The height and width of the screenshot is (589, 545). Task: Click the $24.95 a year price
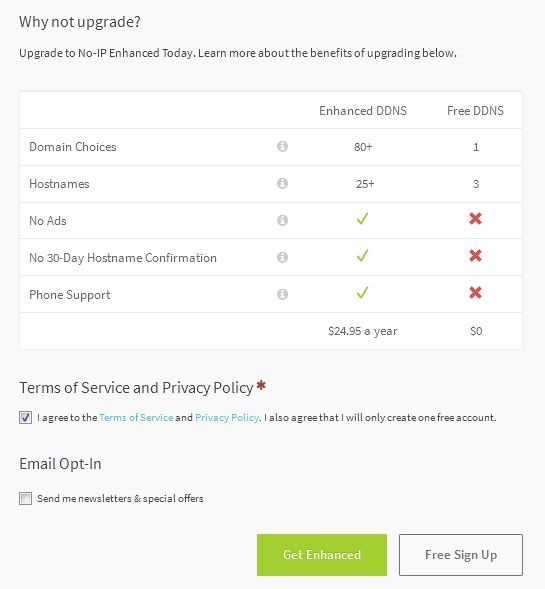click(363, 331)
